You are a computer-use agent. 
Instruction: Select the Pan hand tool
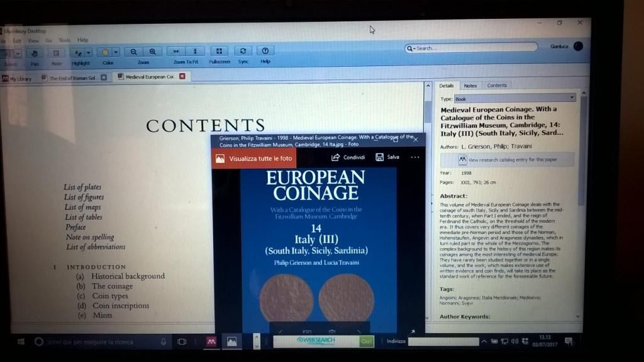pyautogui.click(x=34, y=54)
